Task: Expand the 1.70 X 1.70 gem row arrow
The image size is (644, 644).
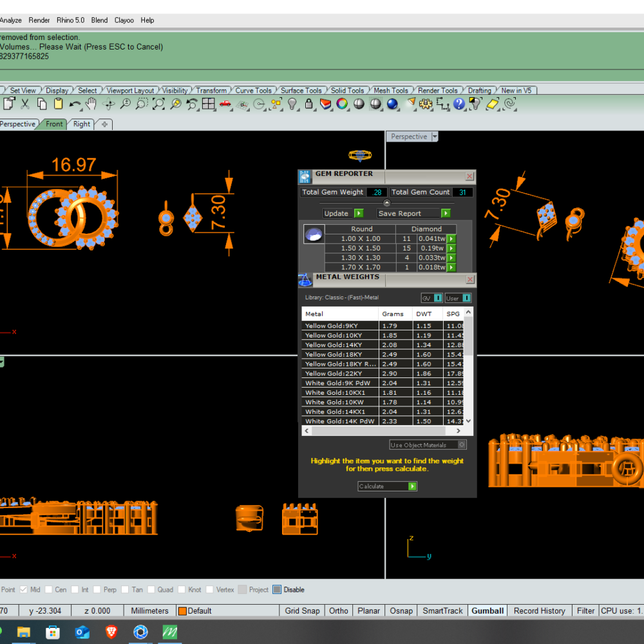Action: [x=451, y=267]
